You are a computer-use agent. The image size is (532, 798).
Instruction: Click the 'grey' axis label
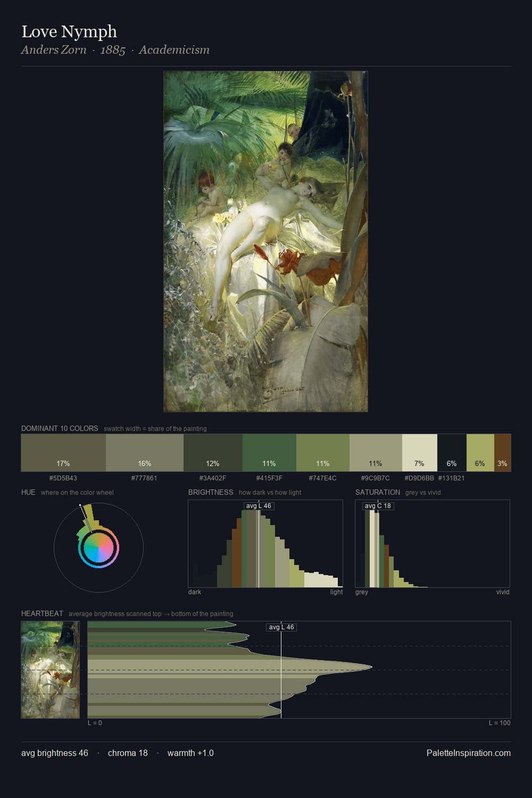362,592
